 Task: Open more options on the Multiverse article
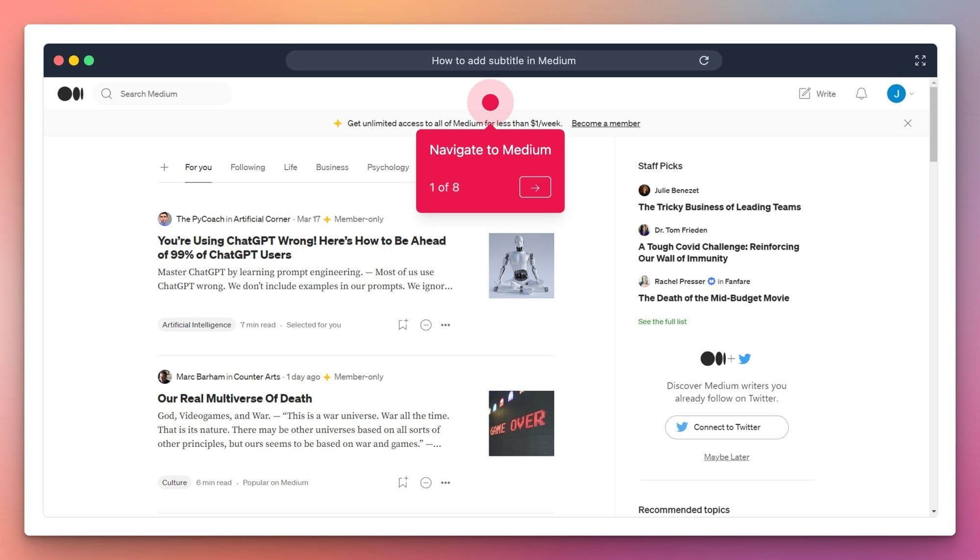coord(446,483)
